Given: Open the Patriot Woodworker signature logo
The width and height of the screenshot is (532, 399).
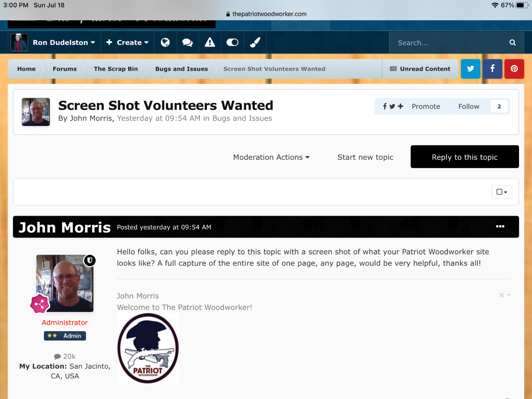Looking at the screenshot, I should [x=148, y=348].
